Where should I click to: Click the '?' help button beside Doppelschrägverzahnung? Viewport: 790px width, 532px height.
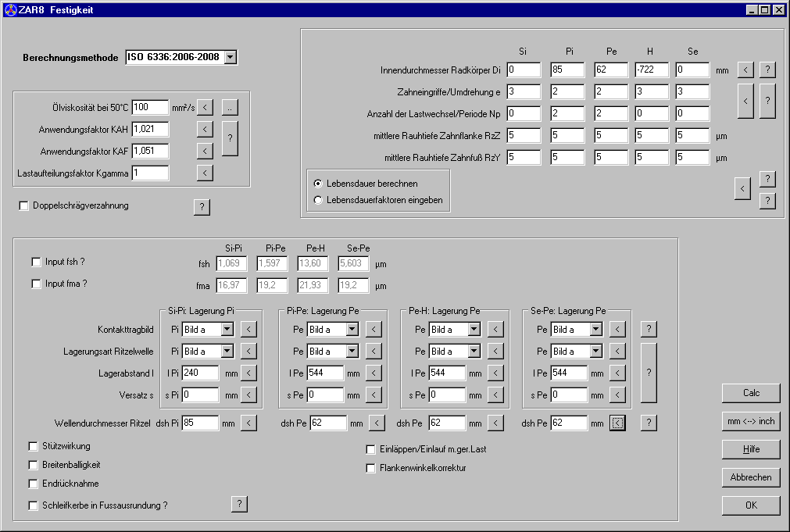[x=202, y=207]
